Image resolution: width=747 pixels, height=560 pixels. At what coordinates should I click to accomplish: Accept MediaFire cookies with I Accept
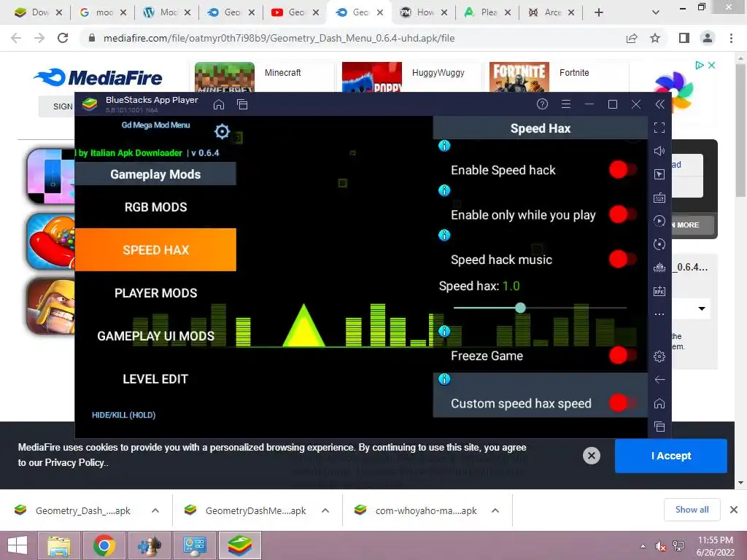pos(671,456)
